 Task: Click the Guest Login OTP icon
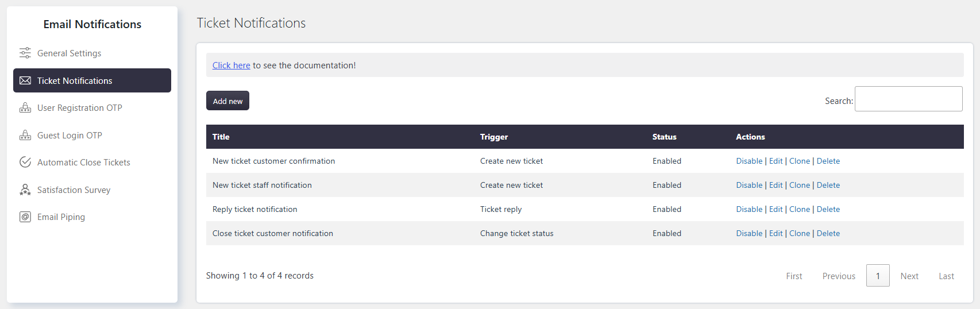[x=25, y=135]
